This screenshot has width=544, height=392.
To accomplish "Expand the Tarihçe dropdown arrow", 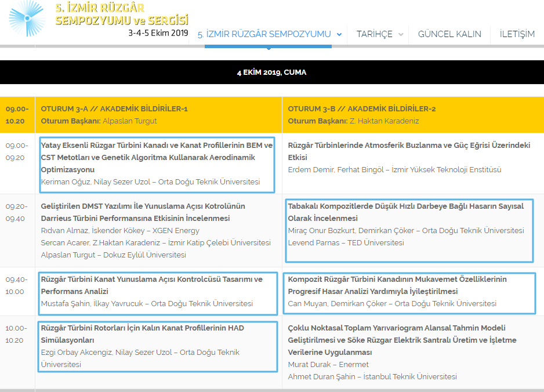I will tap(400, 34).
